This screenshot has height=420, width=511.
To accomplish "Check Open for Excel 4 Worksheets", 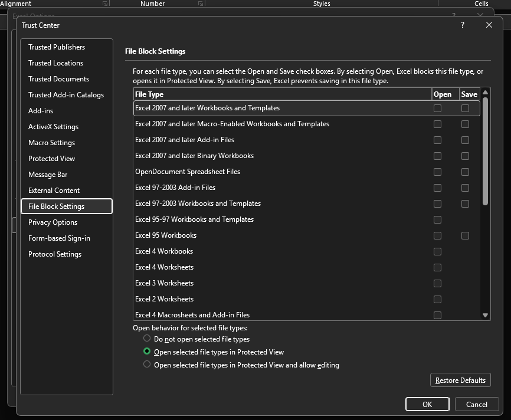I will (437, 267).
